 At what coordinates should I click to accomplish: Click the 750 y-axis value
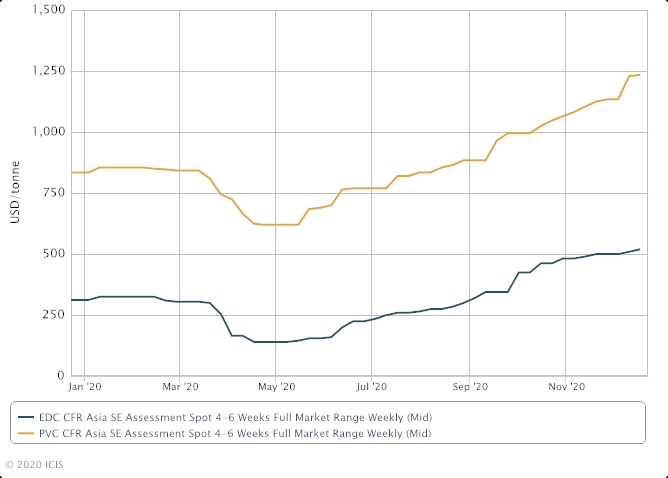tap(55, 193)
